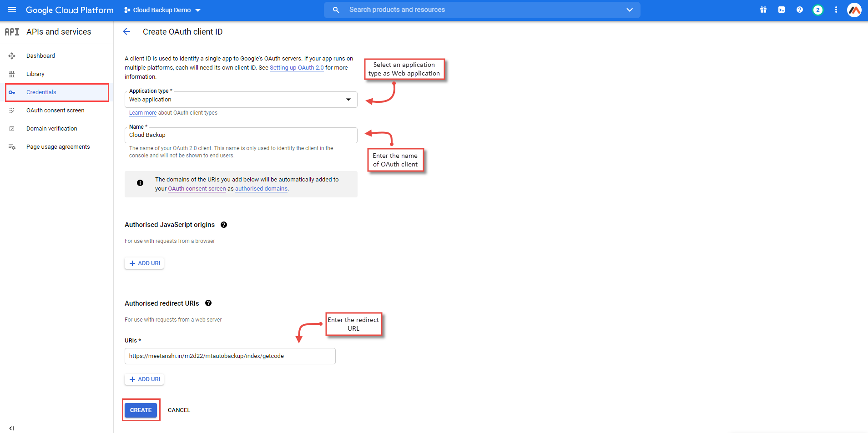Open notifications badge showing 2

(818, 10)
